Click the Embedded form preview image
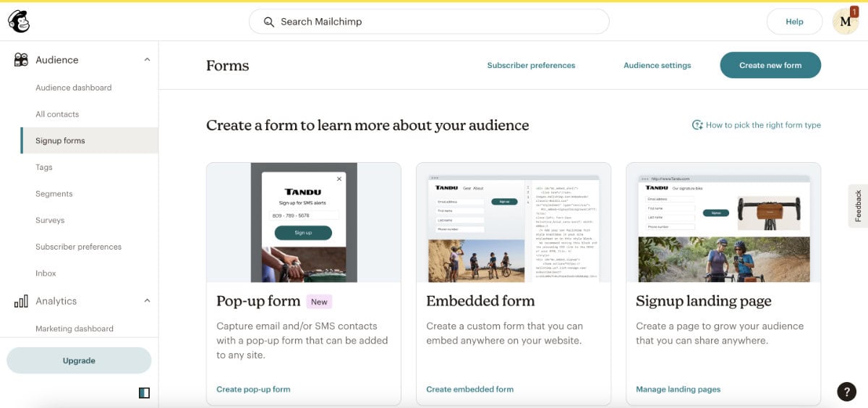The height and width of the screenshot is (408, 868). pos(514,222)
